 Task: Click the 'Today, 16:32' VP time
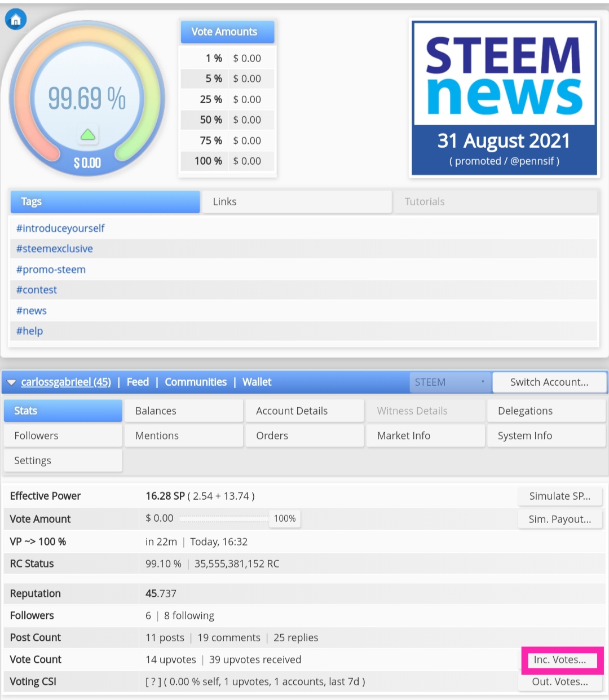click(x=219, y=541)
